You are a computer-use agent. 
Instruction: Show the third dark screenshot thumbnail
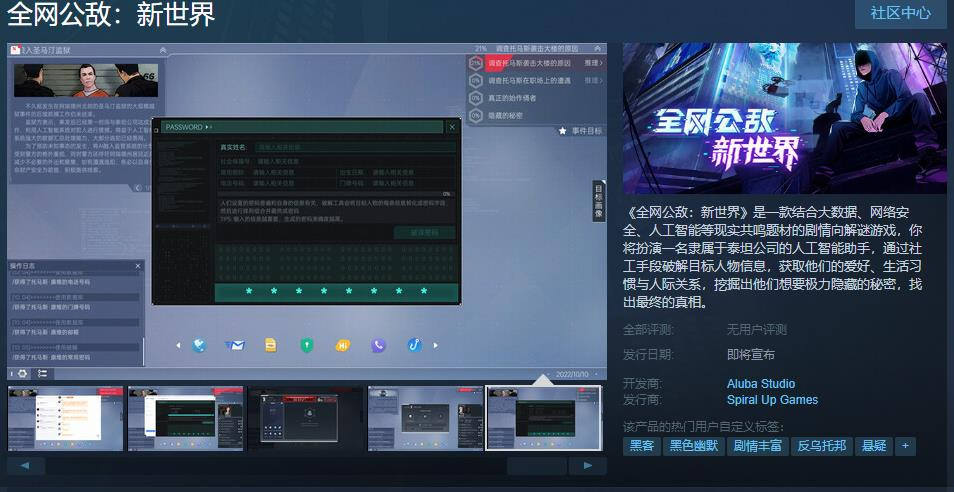pos(305,418)
